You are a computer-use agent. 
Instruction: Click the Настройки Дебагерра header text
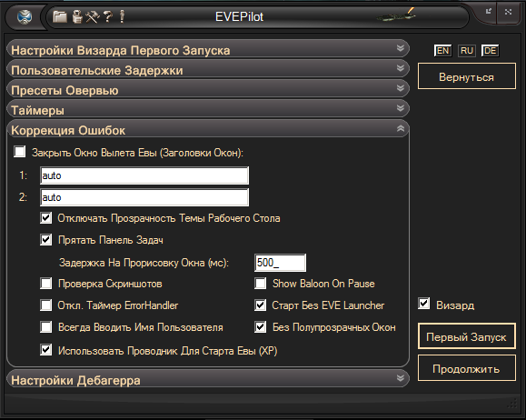(x=75, y=380)
